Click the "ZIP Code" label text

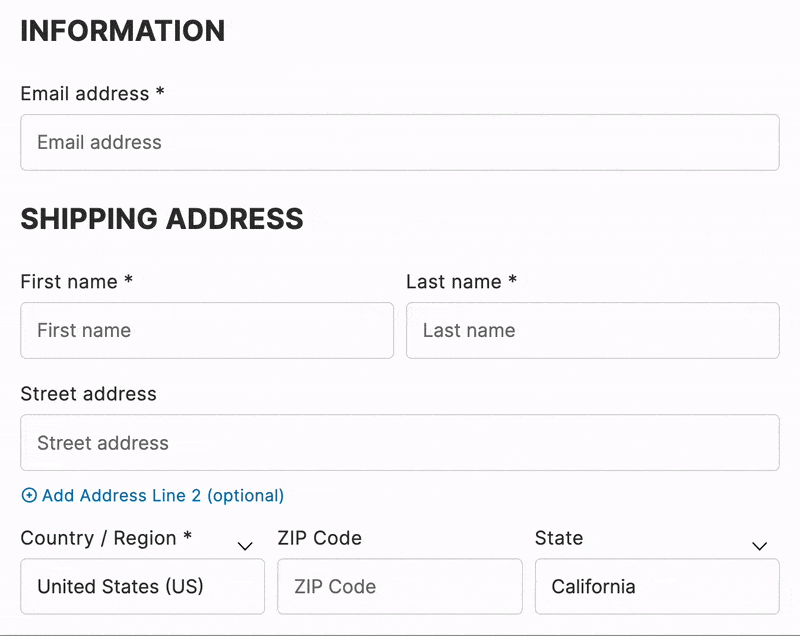click(x=319, y=538)
